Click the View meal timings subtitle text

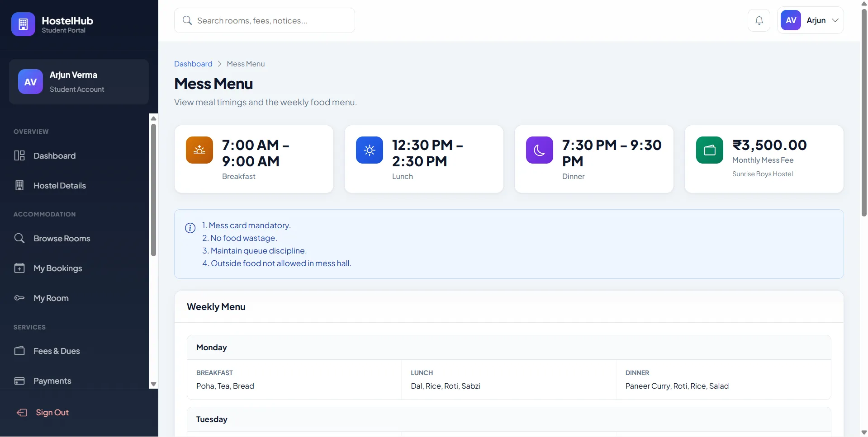coord(266,102)
